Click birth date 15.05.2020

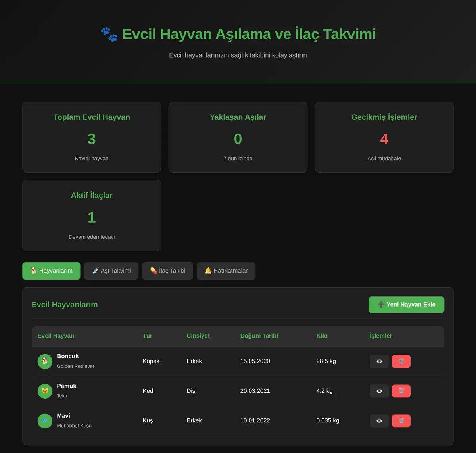click(x=255, y=361)
